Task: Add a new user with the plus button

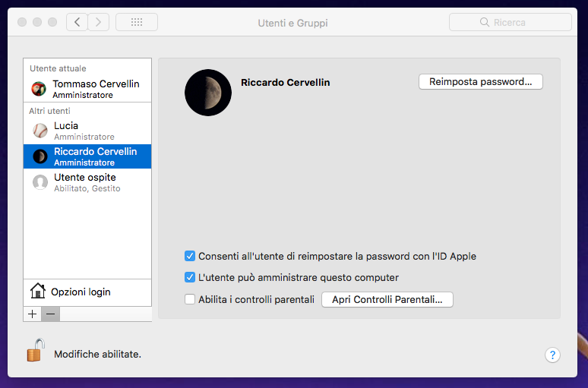Action: (x=33, y=314)
